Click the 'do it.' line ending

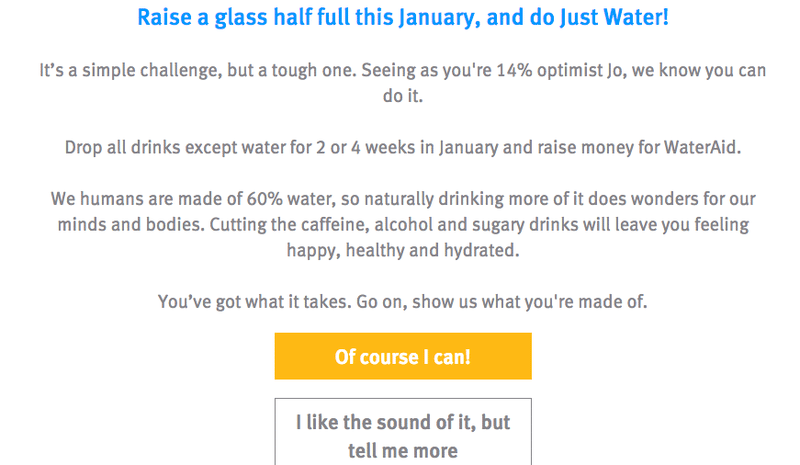click(x=402, y=99)
